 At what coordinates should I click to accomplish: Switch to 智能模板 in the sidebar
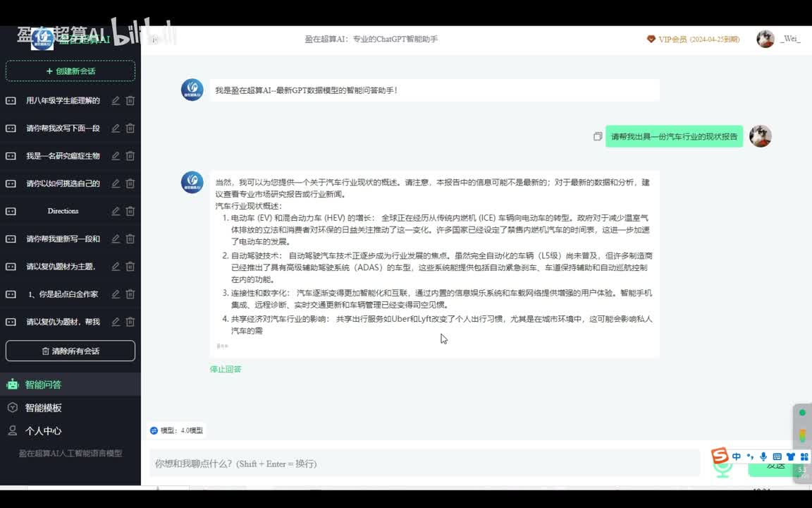pos(44,408)
